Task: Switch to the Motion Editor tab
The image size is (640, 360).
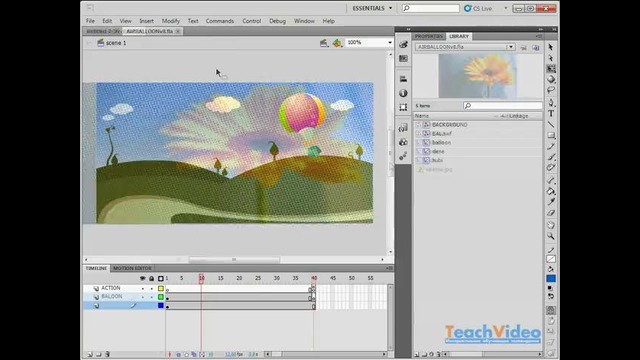Action: click(132, 268)
